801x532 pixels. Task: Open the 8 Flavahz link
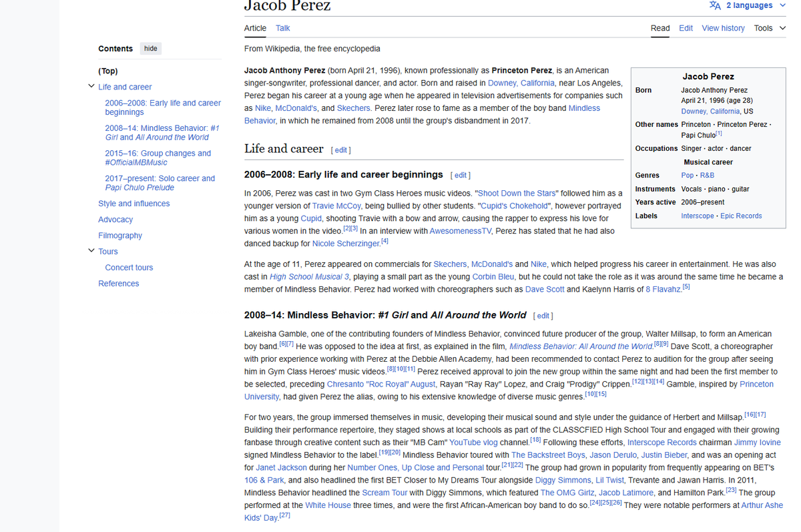[x=663, y=289]
